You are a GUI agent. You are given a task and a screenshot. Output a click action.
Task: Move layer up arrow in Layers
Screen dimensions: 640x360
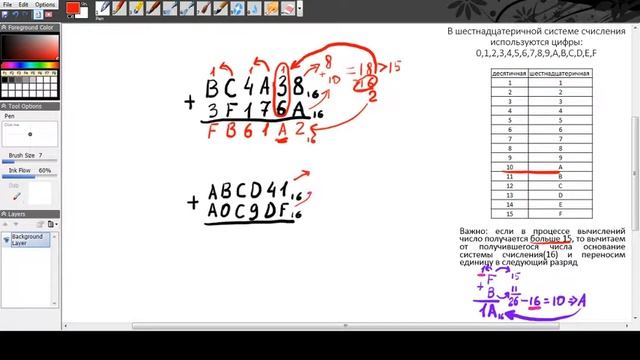coord(6,224)
